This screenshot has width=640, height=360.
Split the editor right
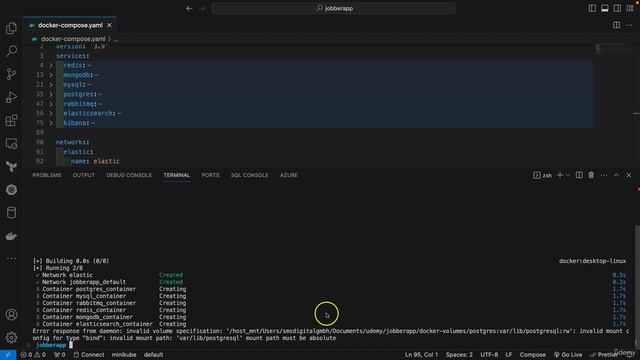[616, 25]
